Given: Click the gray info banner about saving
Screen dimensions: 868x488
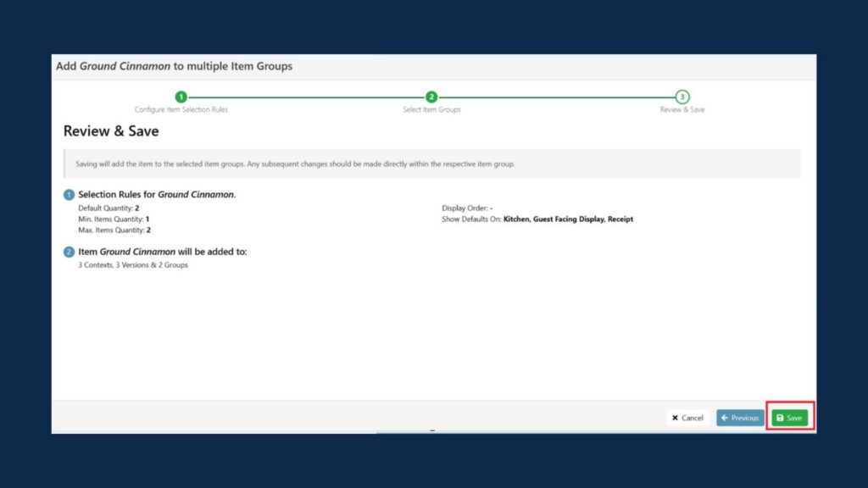Looking at the screenshot, I should coord(431,164).
